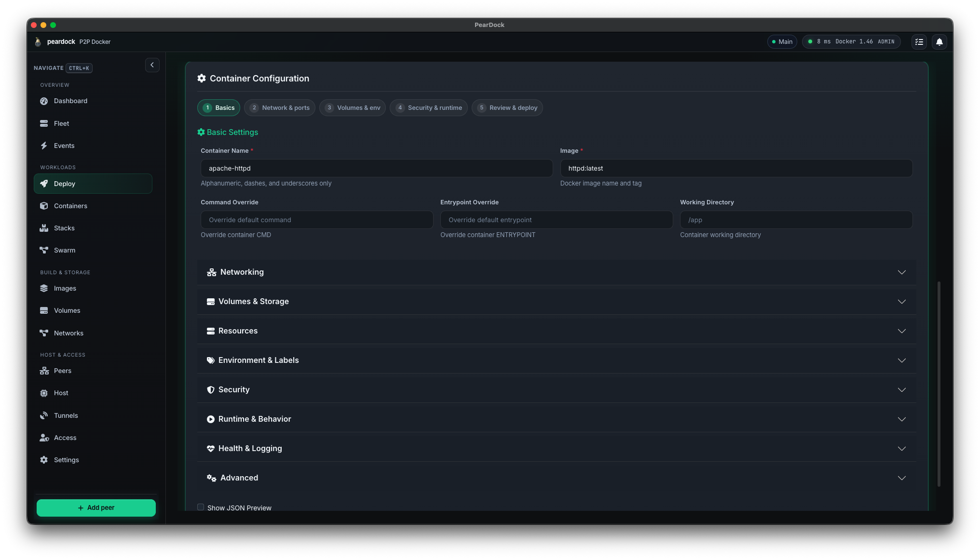Expand the Networking section
Screen dimensions: 980x560
pos(557,272)
